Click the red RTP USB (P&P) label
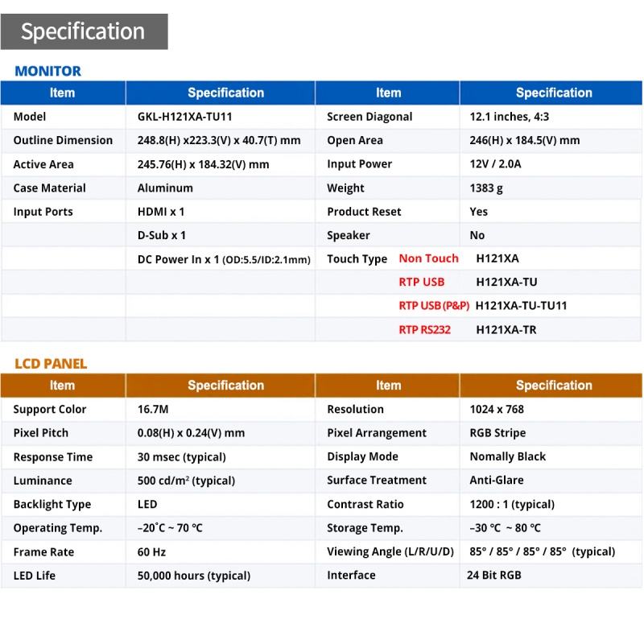Screen dimensions: 644x644 tap(434, 306)
